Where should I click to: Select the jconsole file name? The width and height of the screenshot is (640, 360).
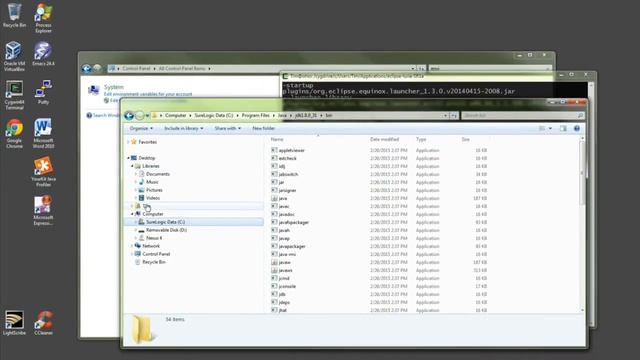(287, 287)
